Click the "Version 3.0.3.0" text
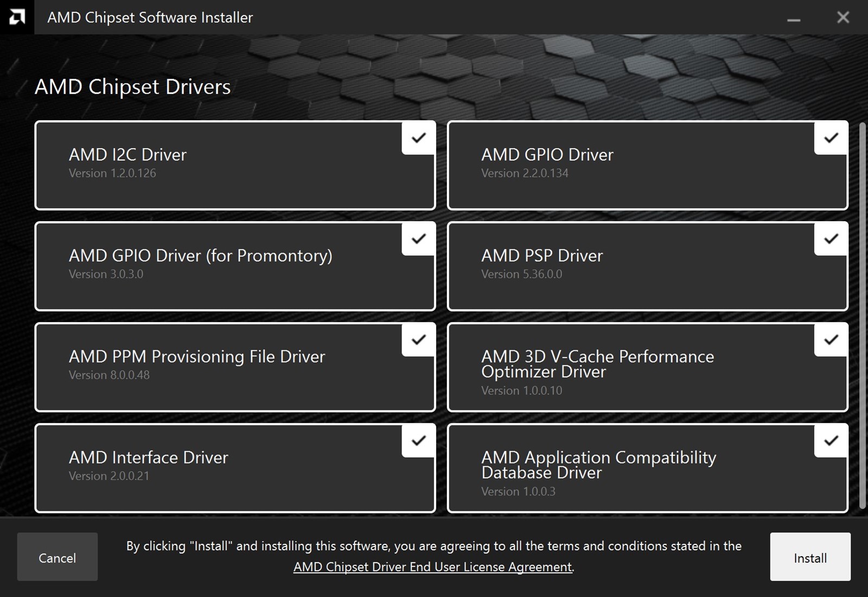This screenshot has height=597, width=868. click(x=106, y=274)
